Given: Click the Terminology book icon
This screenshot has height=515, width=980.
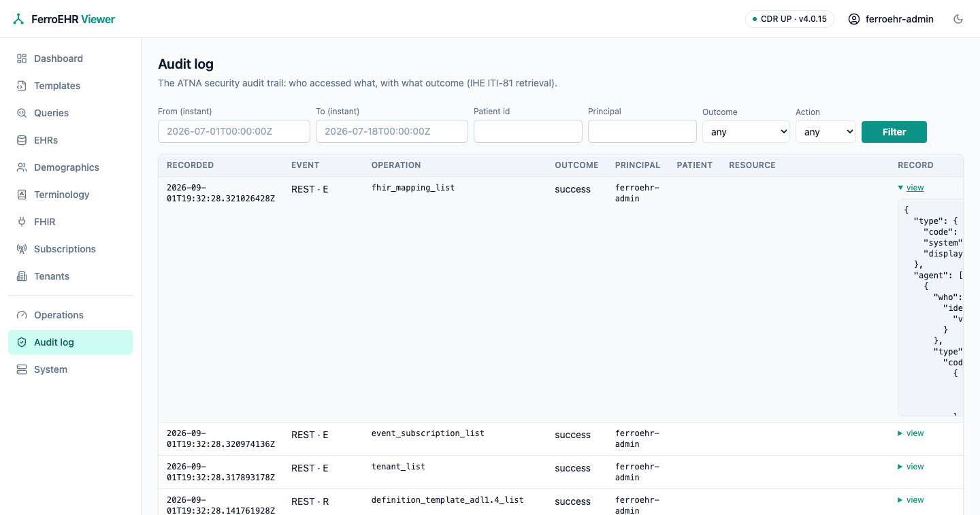Looking at the screenshot, I should [x=22, y=195].
